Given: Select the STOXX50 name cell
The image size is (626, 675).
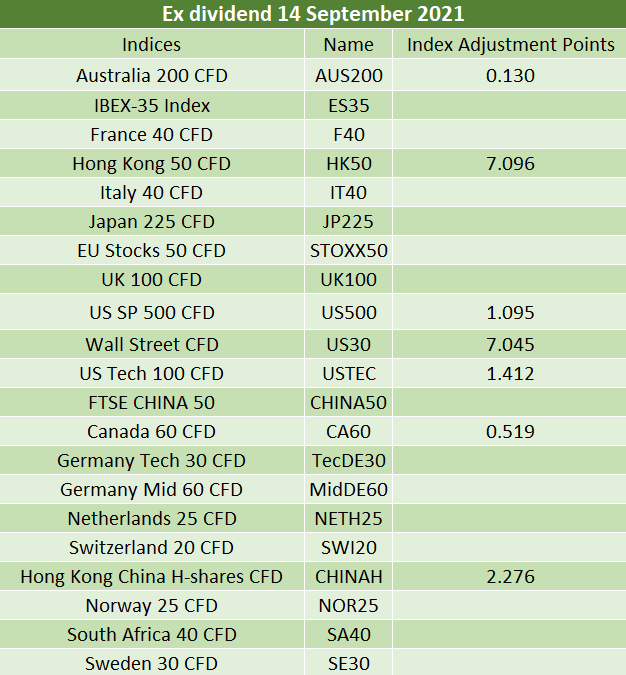Looking at the screenshot, I should (348, 251).
